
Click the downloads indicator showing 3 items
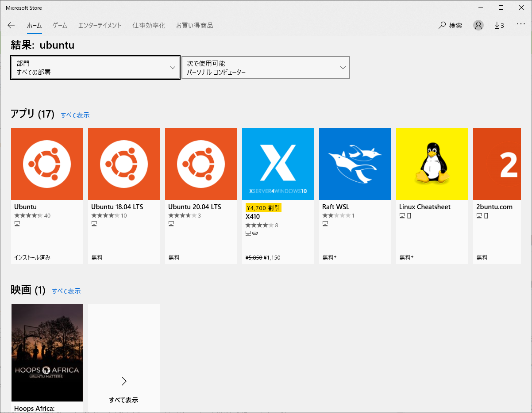click(x=499, y=25)
